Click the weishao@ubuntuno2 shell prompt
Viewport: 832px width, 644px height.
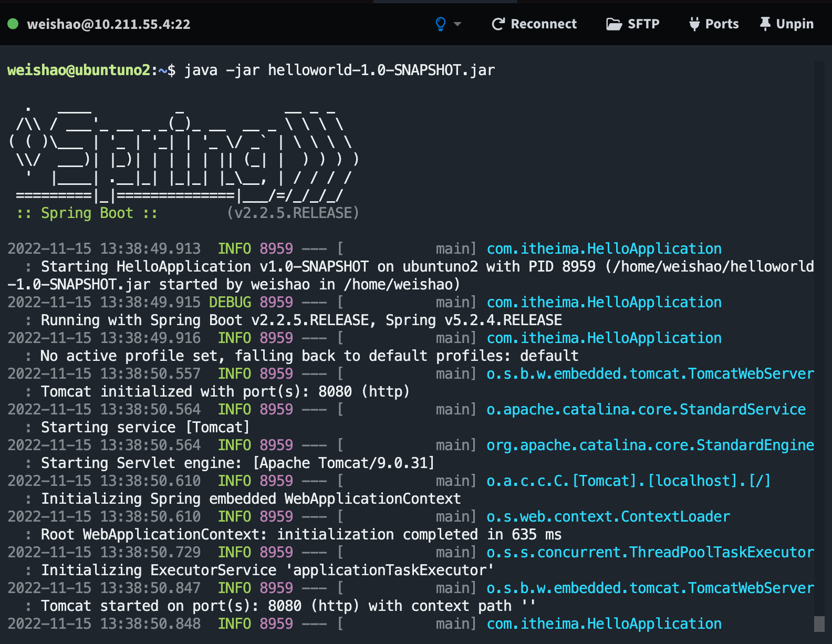(x=79, y=70)
